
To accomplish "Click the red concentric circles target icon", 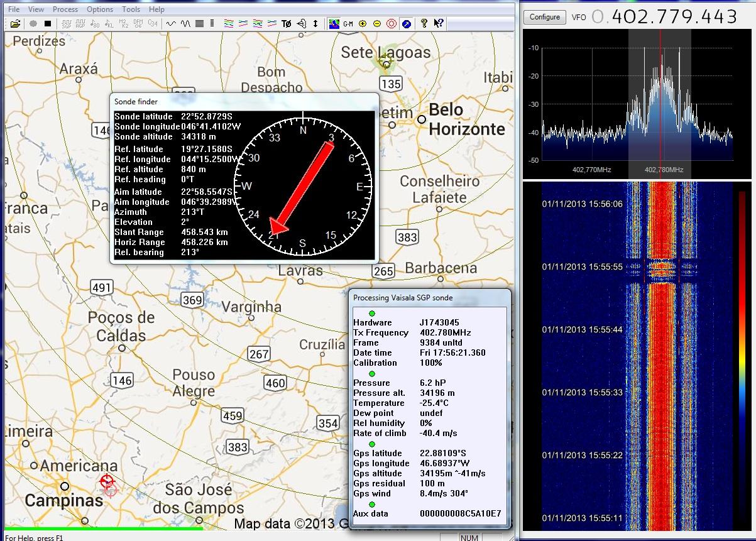I will (x=391, y=24).
